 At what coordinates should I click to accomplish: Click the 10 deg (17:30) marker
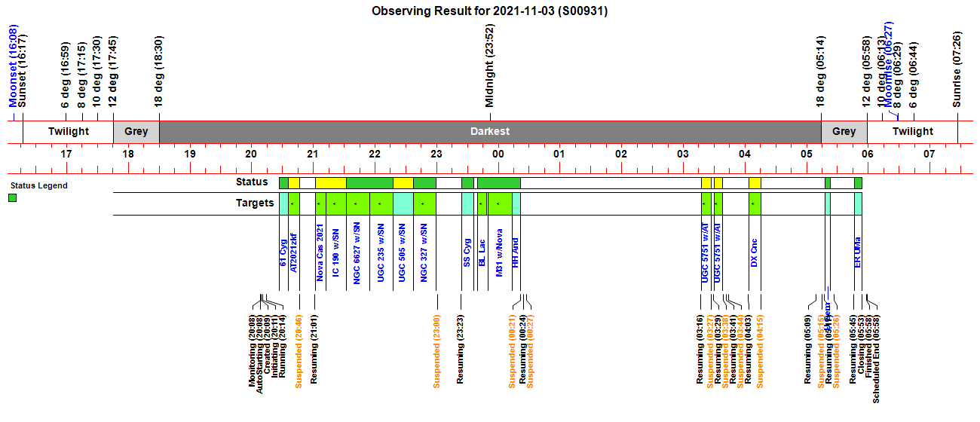pos(97,72)
